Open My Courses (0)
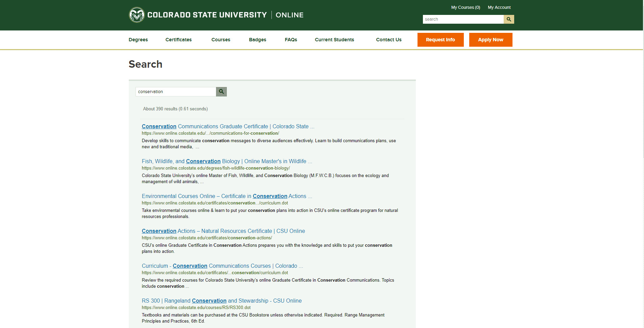644x328 pixels. click(x=466, y=7)
